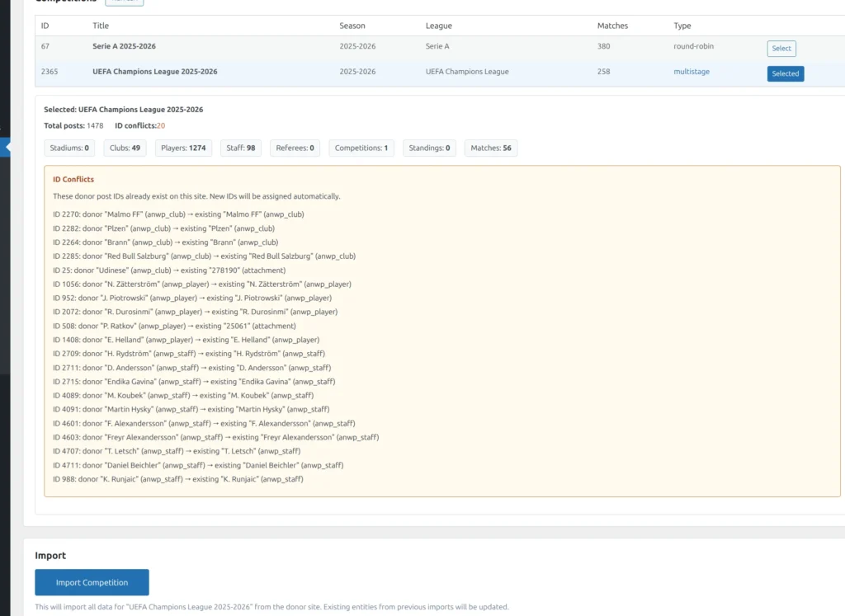Click the Endika Gavina ID 2715 conflict line

tap(194, 382)
